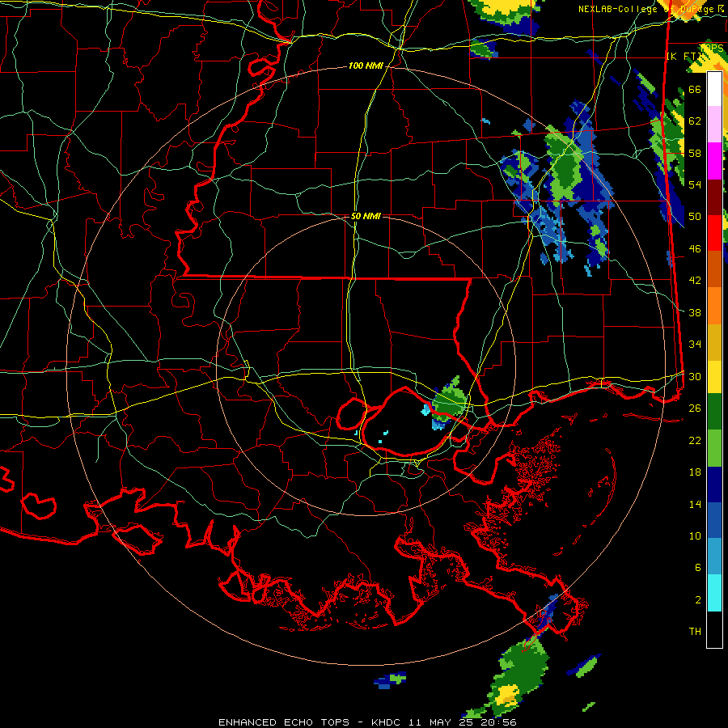This screenshot has width=728, height=728.
Task: Click the '26' scale value label
Action: tap(695, 408)
